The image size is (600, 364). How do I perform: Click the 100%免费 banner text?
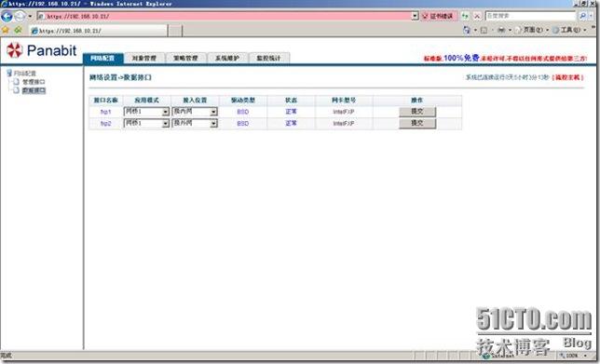click(461, 58)
